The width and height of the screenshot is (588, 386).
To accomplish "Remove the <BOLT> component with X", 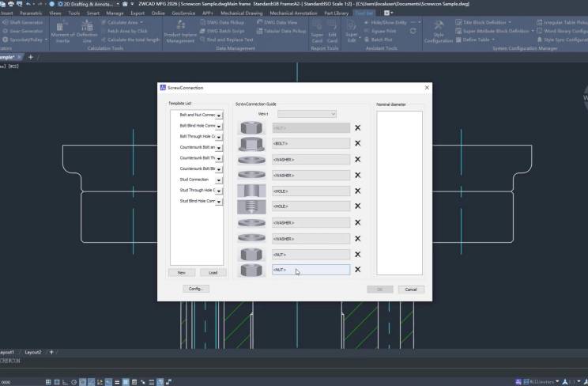I will tap(357, 143).
